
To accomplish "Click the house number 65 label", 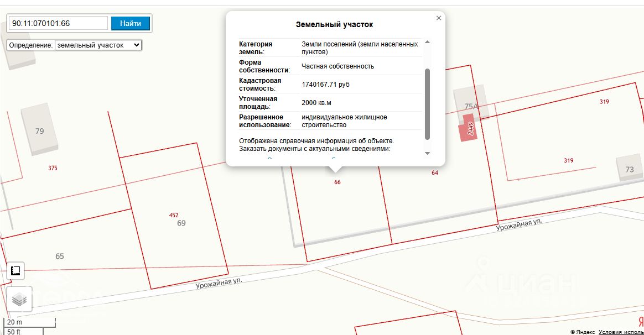I will pyautogui.click(x=60, y=256).
